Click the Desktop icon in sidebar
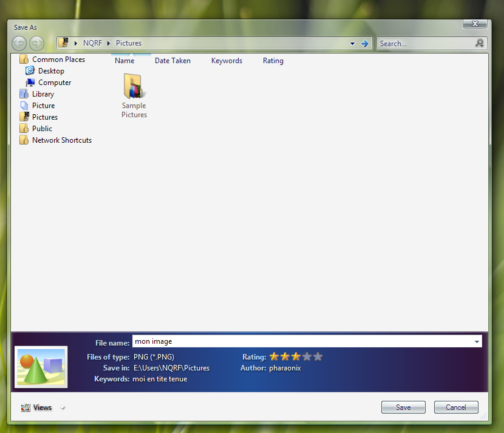 pyautogui.click(x=30, y=71)
